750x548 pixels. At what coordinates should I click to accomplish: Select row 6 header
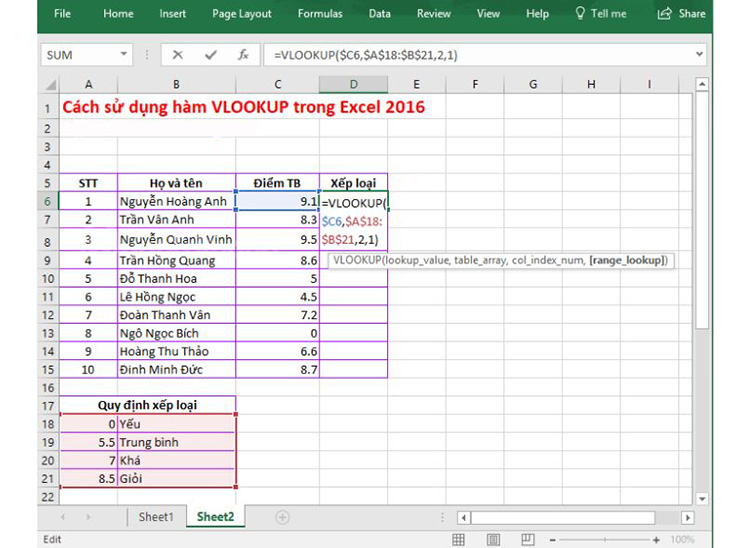point(48,201)
